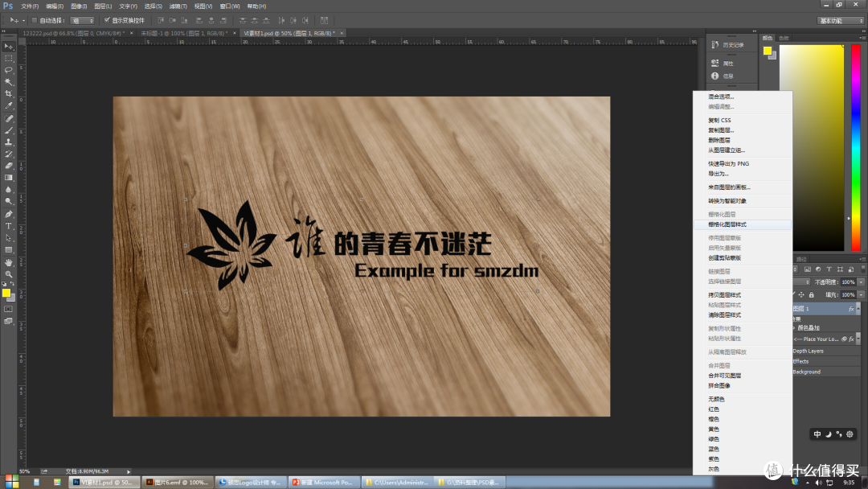Viewport: 868px width, 489px height.
Task: Choose 混合选项 from context menu
Action: (743, 97)
